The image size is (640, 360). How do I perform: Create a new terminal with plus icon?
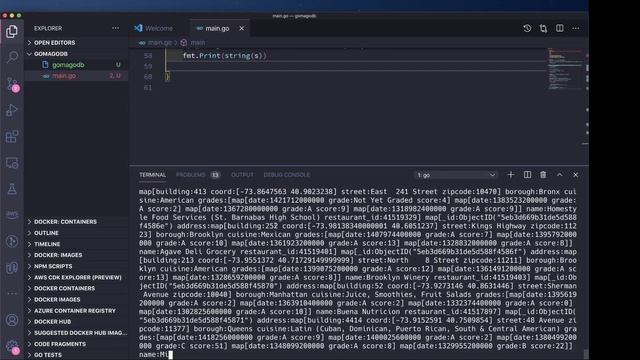[511, 175]
